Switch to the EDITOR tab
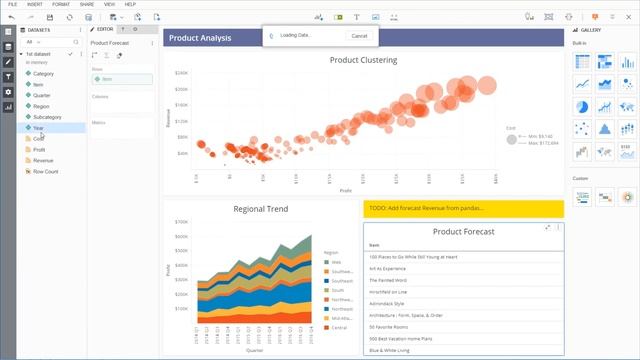 pyautogui.click(x=102, y=29)
